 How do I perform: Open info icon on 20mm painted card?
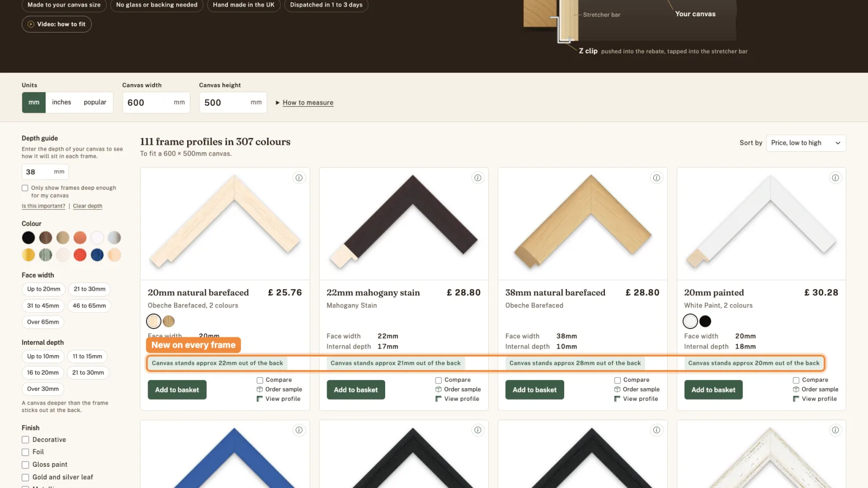click(x=835, y=178)
